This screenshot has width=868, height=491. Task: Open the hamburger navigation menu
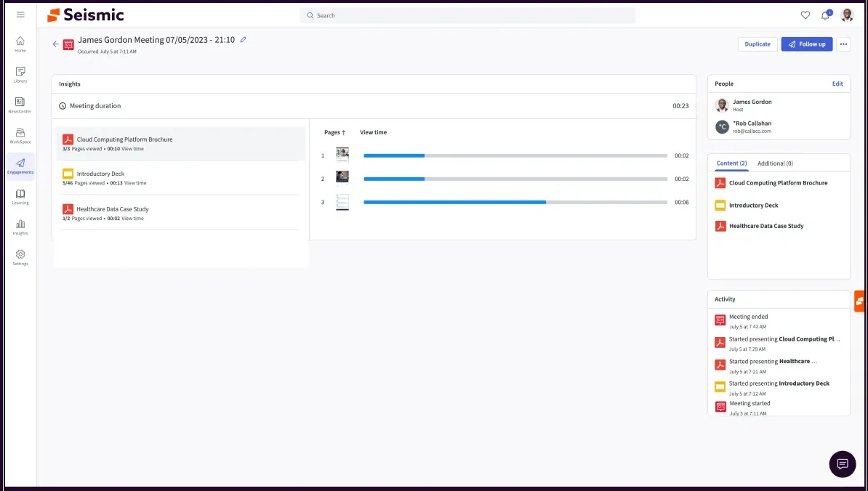pos(20,15)
